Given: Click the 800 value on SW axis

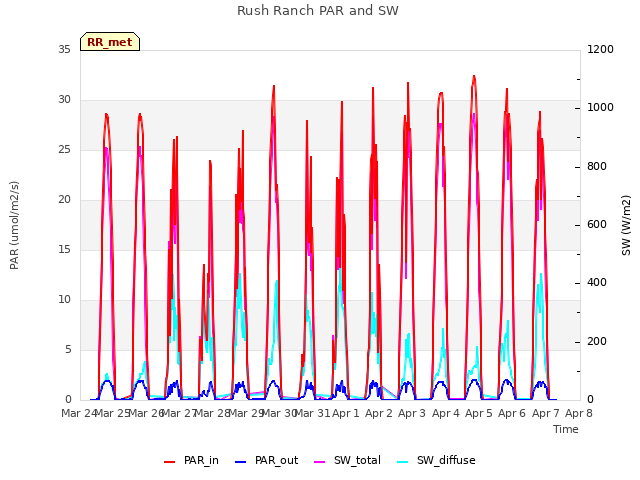Looking at the screenshot, I should (x=597, y=167).
